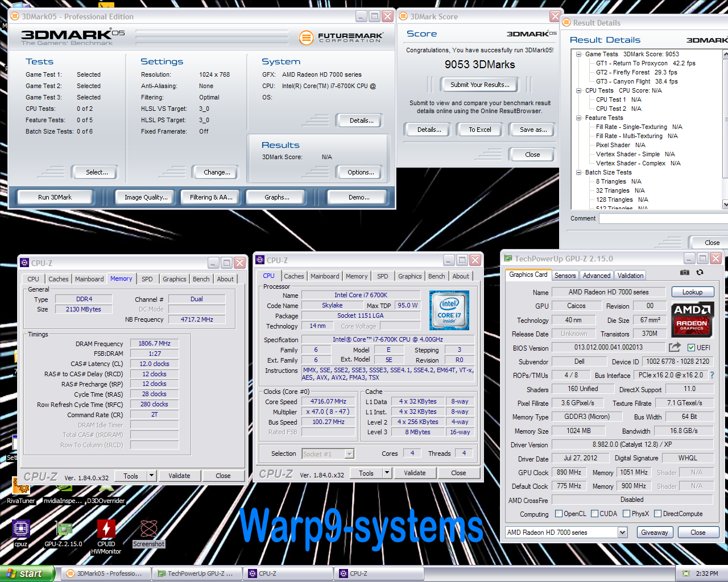Click the Intel Core i7 inside logo
Image resolution: width=728 pixels, height=582 pixels.
[x=449, y=310]
